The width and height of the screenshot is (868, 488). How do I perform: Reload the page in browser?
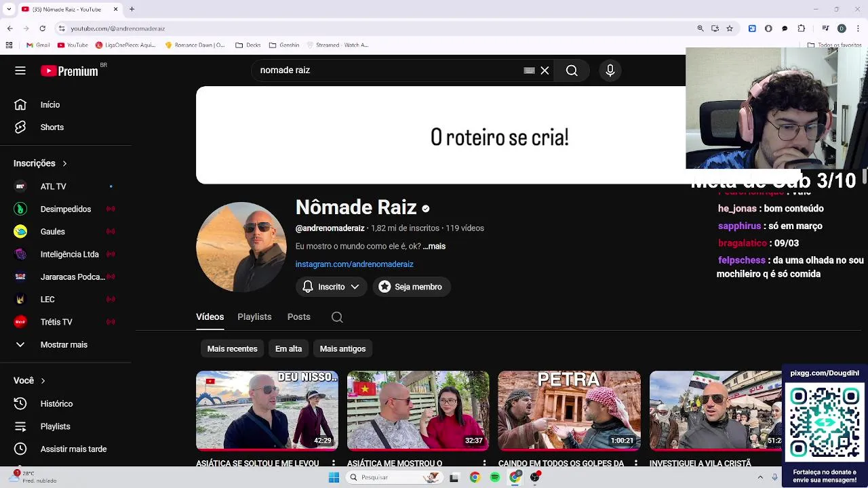pos(42,28)
